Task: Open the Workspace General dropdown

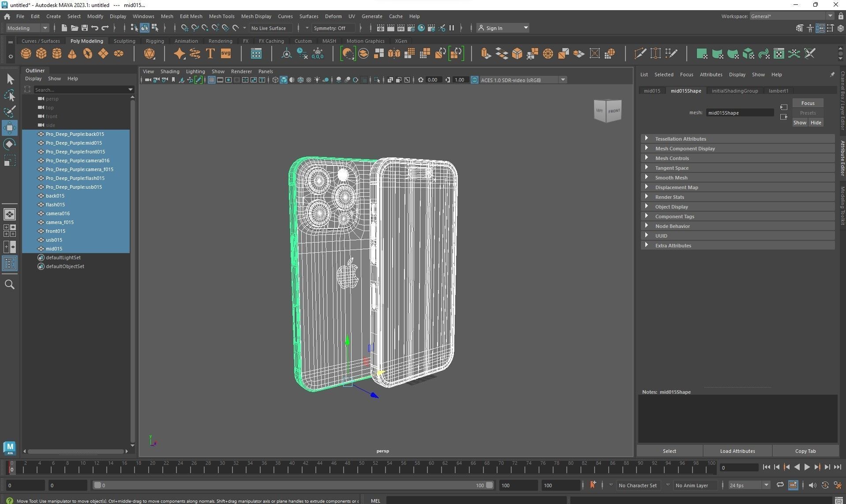Action: [792, 16]
